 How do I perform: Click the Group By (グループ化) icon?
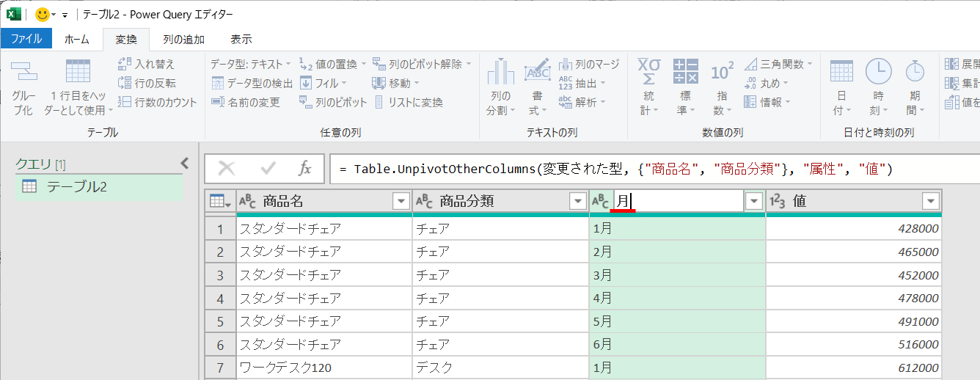click(23, 72)
